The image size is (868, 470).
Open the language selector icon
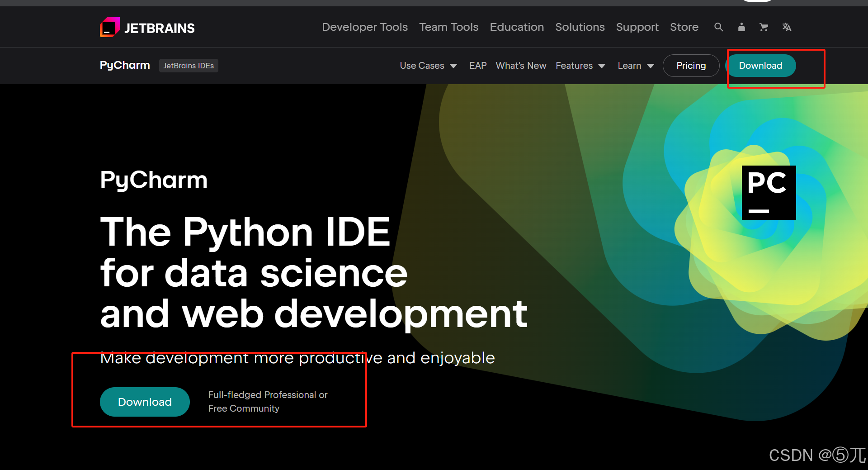787,27
